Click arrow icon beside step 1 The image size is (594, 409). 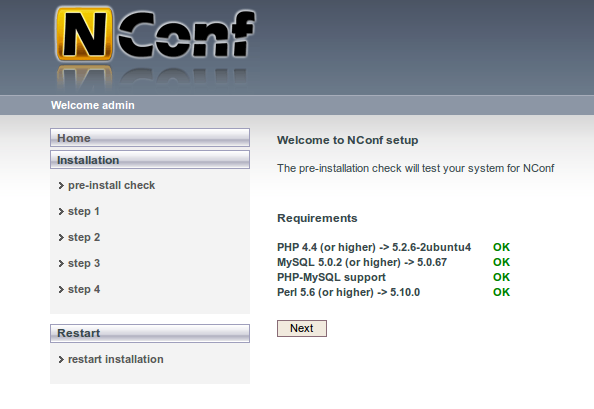[61, 212]
